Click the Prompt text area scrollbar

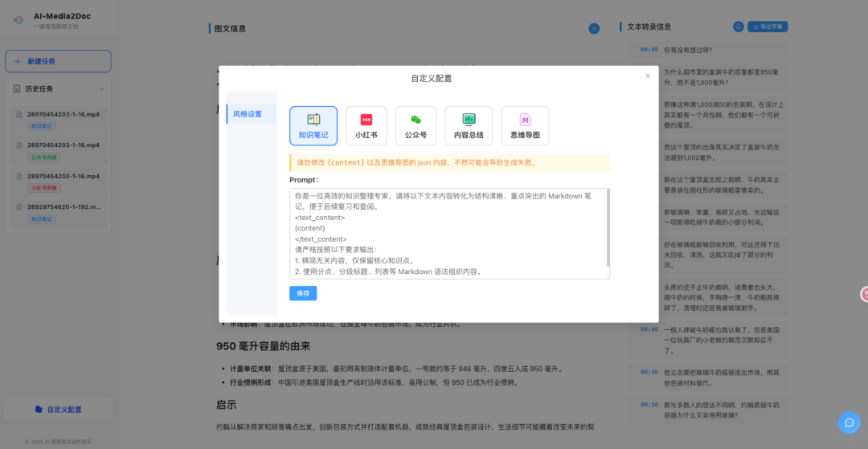click(x=608, y=227)
